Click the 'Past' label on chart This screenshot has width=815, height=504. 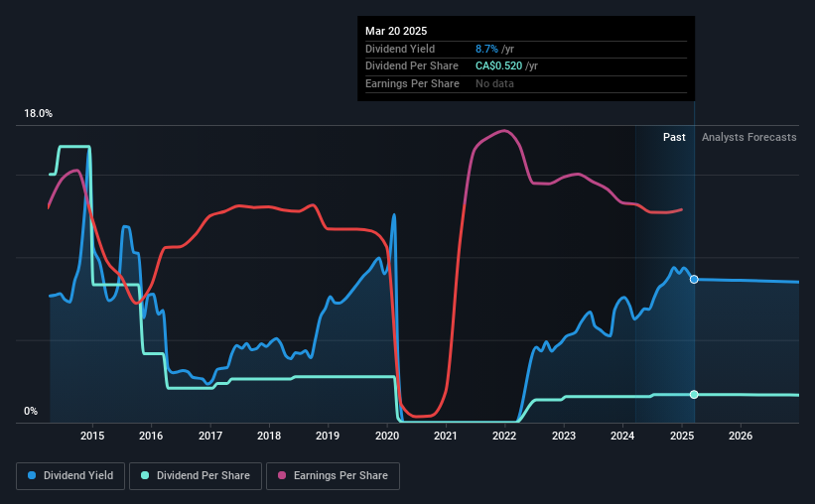(674, 137)
